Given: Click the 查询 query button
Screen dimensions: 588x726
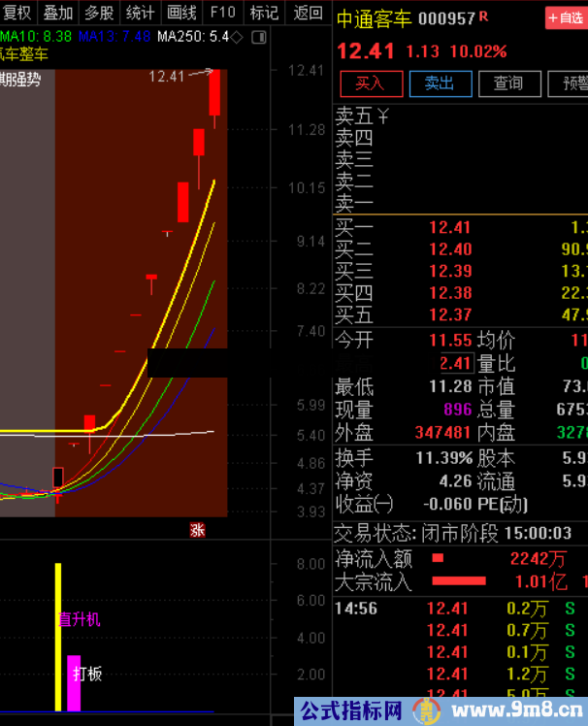Looking at the screenshot, I should click(x=509, y=83).
